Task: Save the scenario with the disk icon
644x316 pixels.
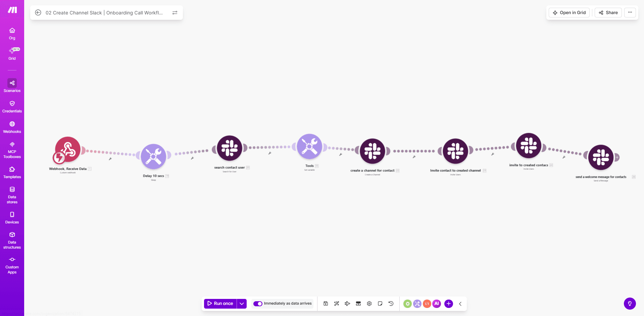Action: [326, 304]
